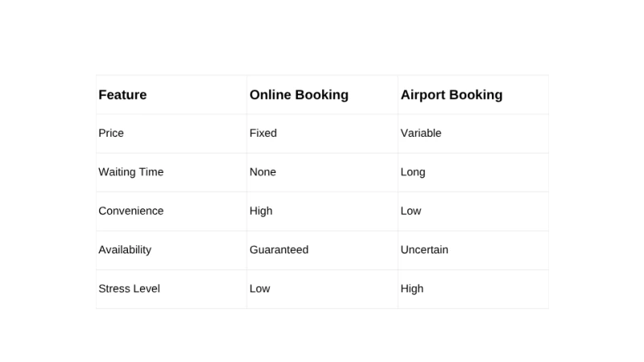The width and height of the screenshot is (644, 362).
Task: Select High in the Convenience row
Action: pyautogui.click(x=261, y=211)
